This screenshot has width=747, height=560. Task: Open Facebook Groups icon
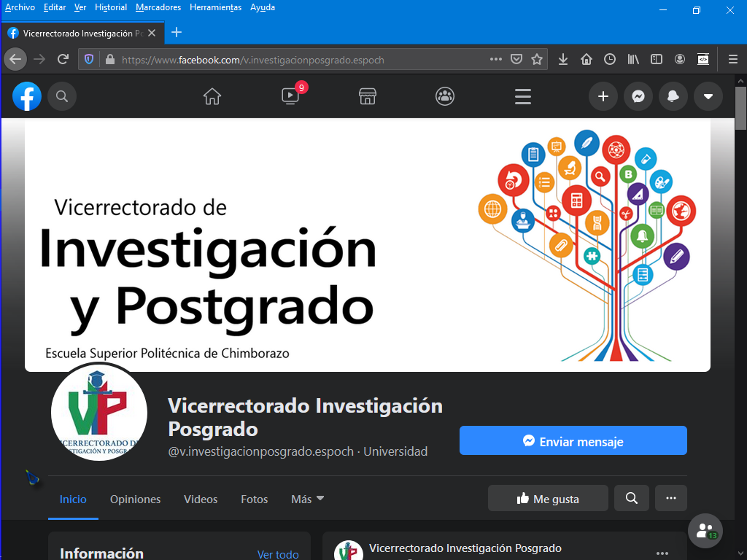point(445,96)
